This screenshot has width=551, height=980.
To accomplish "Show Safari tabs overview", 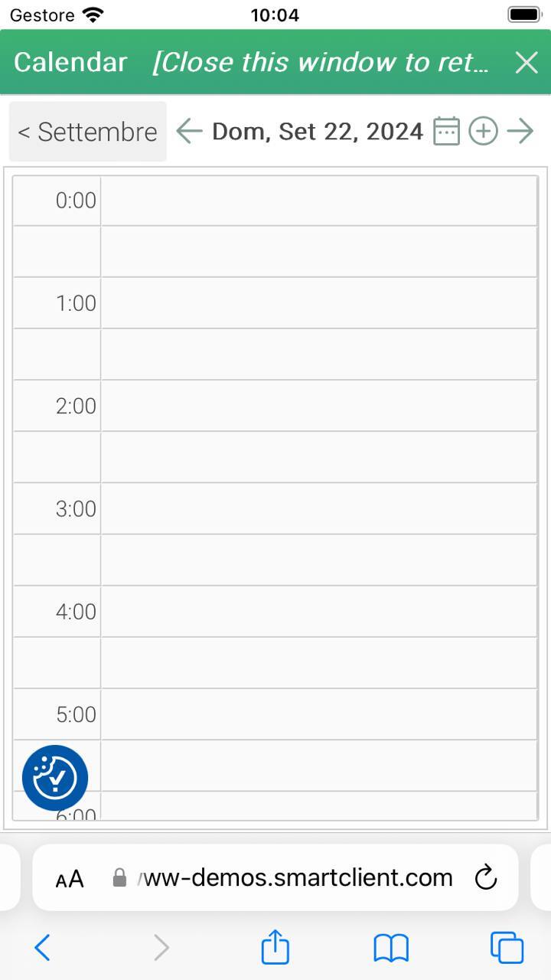I will 507,948.
